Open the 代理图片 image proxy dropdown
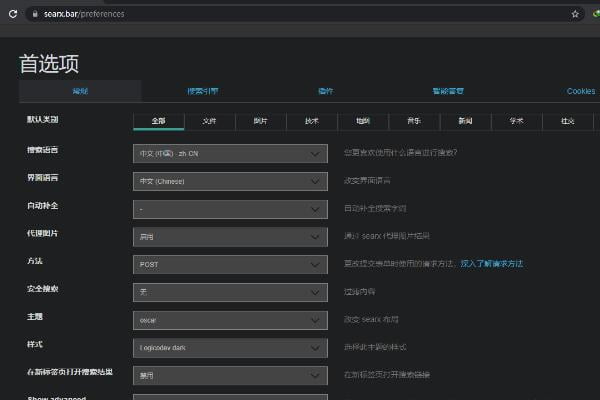Viewport: 600px width, 400px height. coord(230,237)
